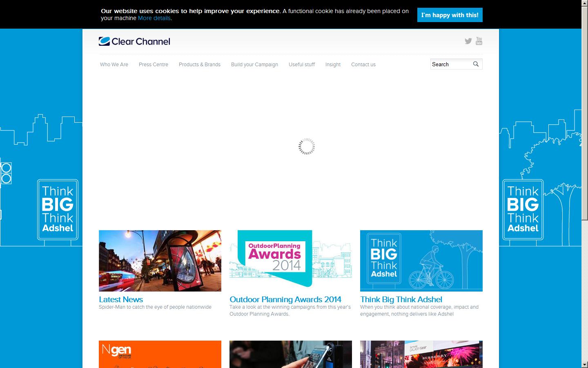
Task: Open the Who We Are menu item
Action: click(114, 64)
